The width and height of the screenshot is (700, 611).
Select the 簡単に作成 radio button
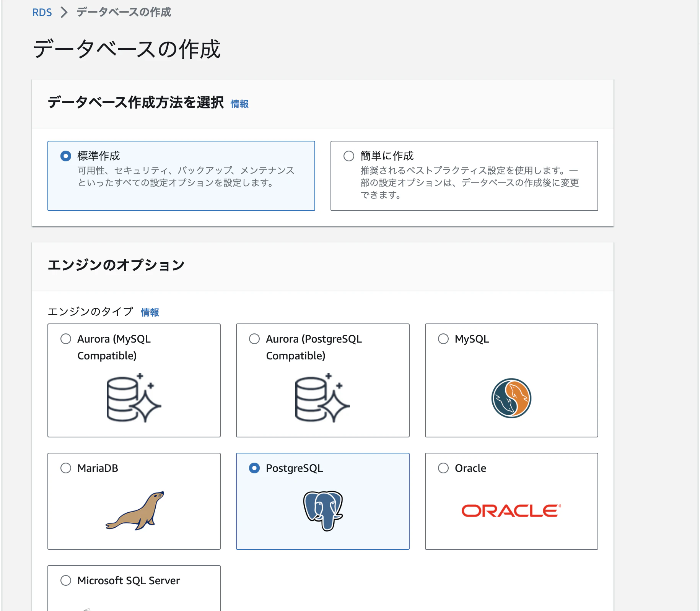[x=349, y=156]
